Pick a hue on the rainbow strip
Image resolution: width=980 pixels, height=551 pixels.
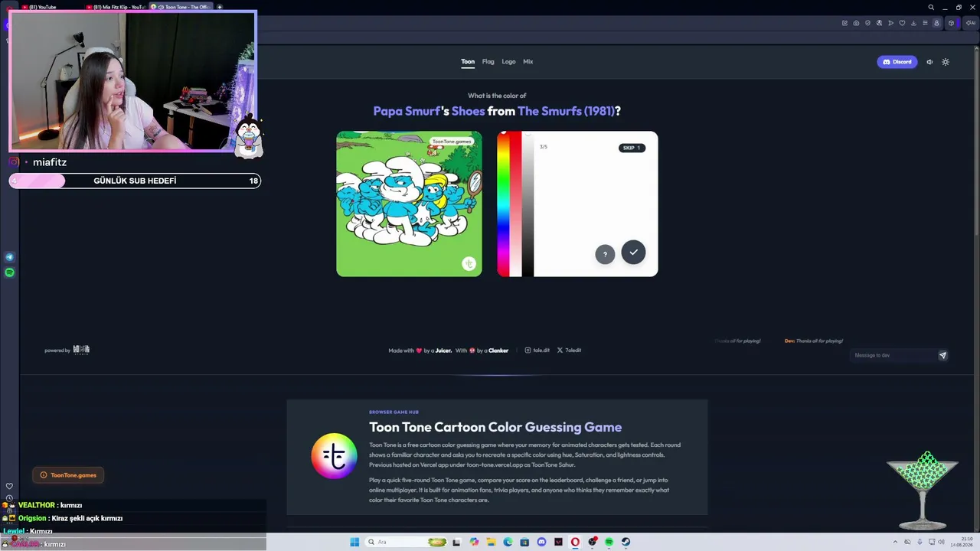click(x=503, y=204)
